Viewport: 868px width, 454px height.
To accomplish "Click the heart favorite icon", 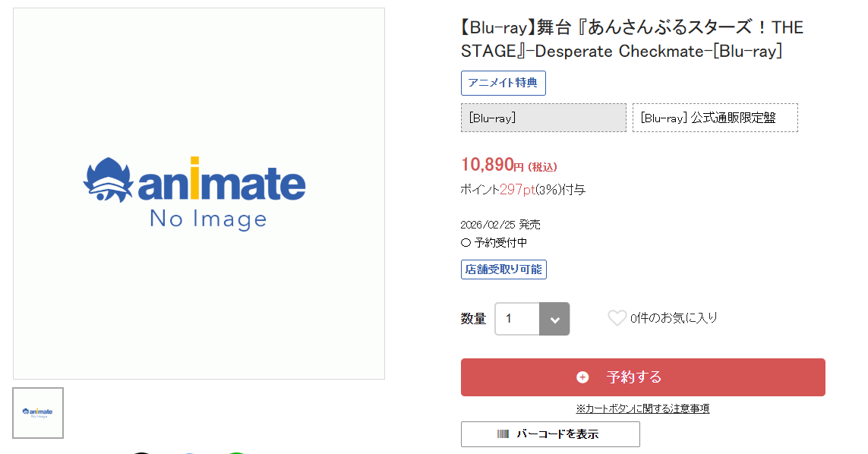I will (x=617, y=318).
